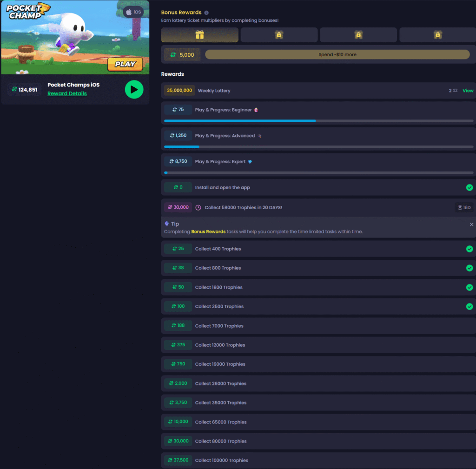Click the Collect 80000 Trophies row
476x469 pixels.
pyautogui.click(x=318, y=441)
